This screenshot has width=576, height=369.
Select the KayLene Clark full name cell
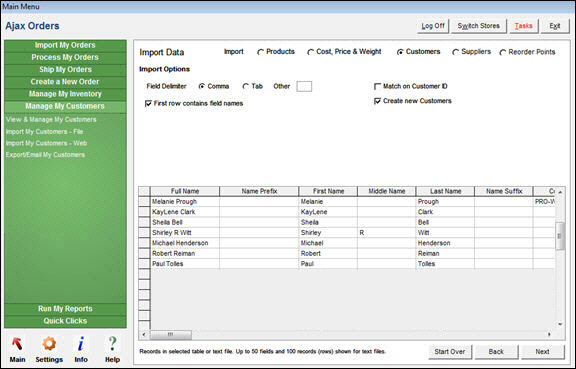click(x=185, y=212)
